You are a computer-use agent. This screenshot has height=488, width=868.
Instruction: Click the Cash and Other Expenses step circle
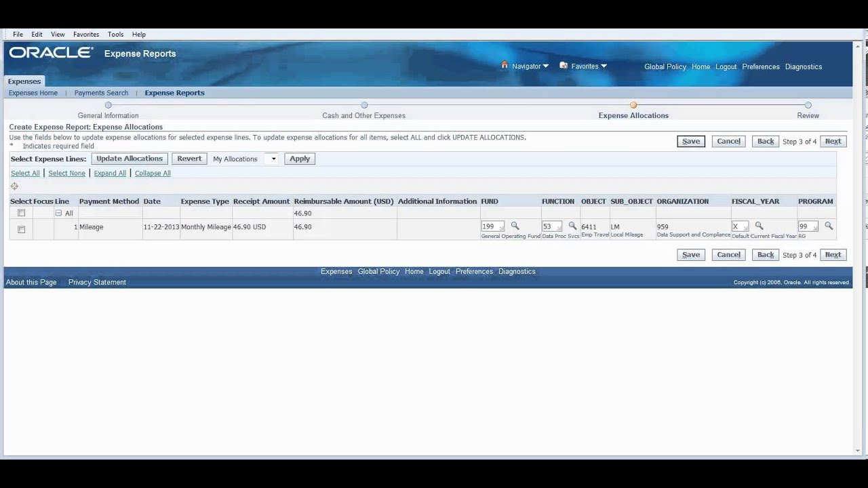tap(364, 105)
